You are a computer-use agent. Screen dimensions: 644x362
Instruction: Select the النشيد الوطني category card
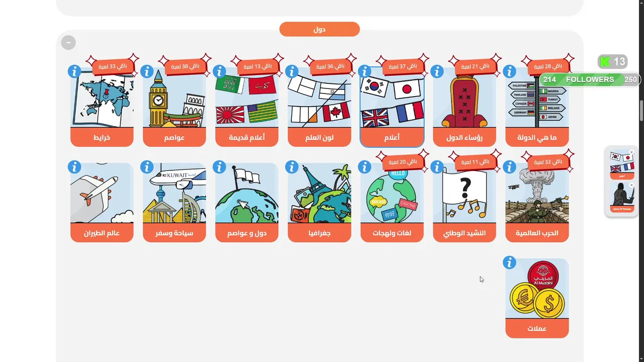[x=464, y=202]
